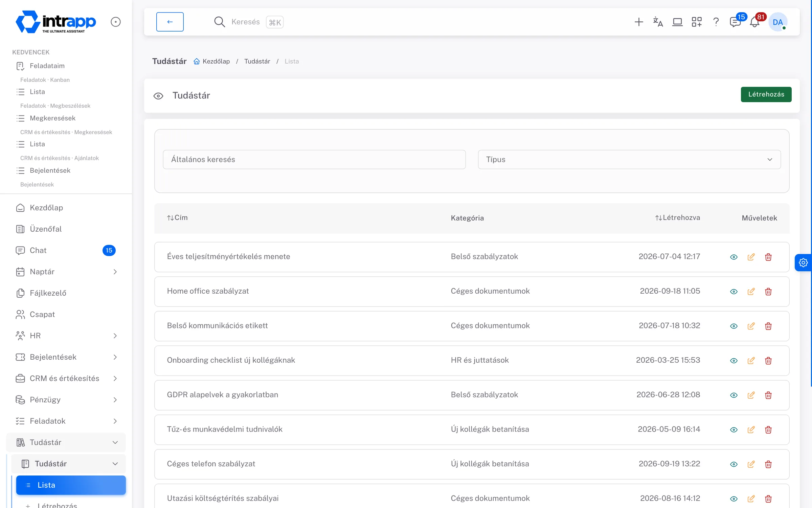This screenshot has height=508, width=812.
Task: Expand CRM és értékesítés menu
Action: [66, 378]
